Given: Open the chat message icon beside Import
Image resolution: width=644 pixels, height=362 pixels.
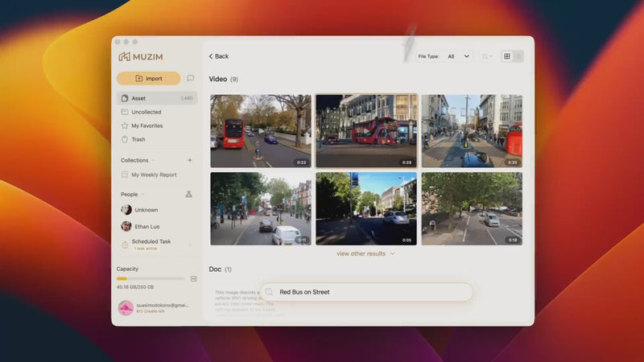Looking at the screenshot, I should (191, 78).
